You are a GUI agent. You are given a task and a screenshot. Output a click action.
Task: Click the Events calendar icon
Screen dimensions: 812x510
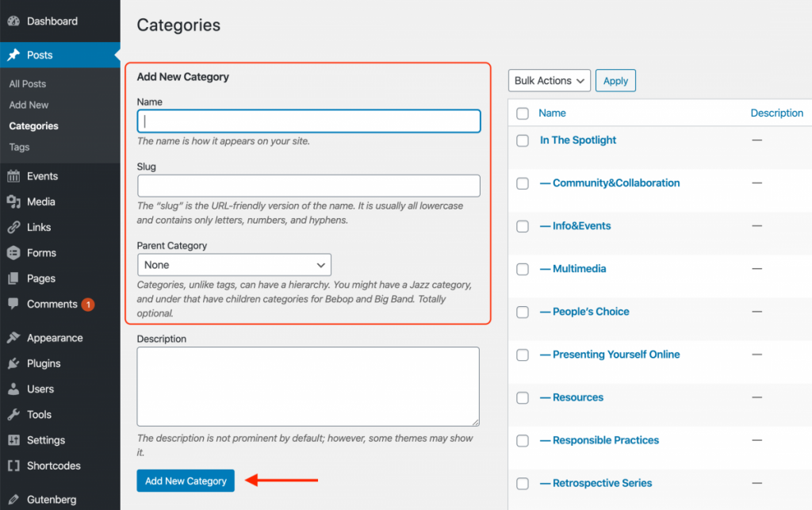point(13,176)
